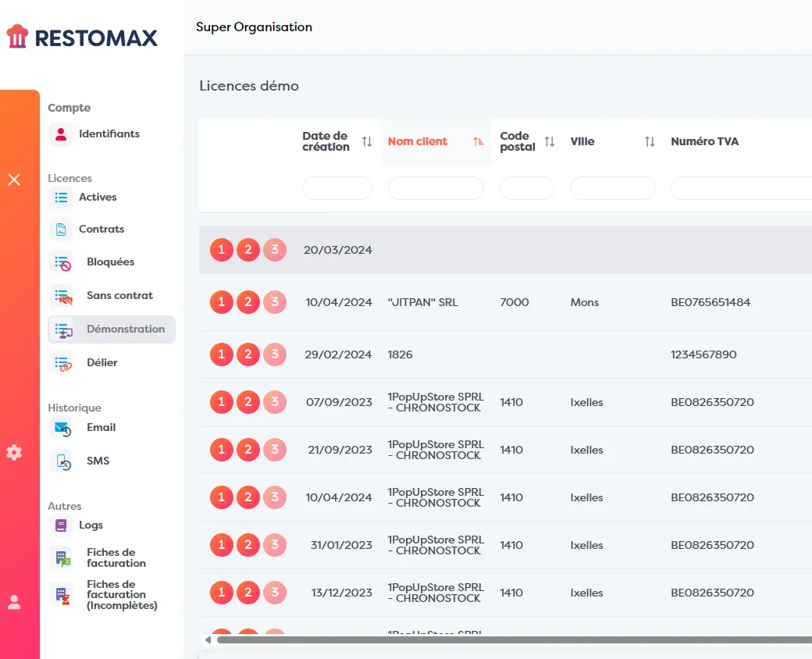
Task: Focus the Ville filter field
Action: tap(613, 188)
